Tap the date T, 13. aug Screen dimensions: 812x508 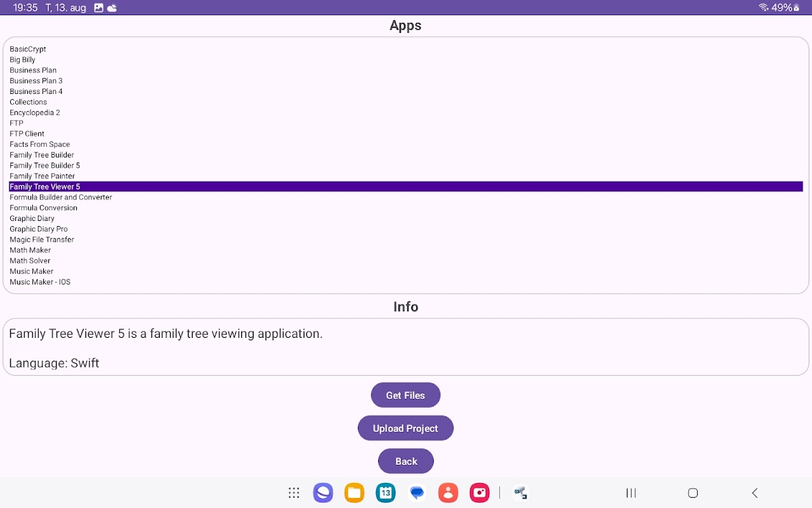(x=66, y=8)
